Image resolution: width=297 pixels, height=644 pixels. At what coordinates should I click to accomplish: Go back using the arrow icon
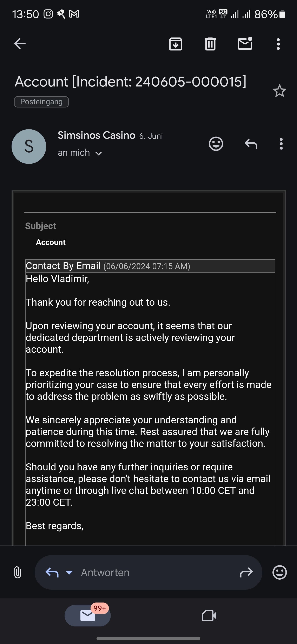tap(20, 44)
